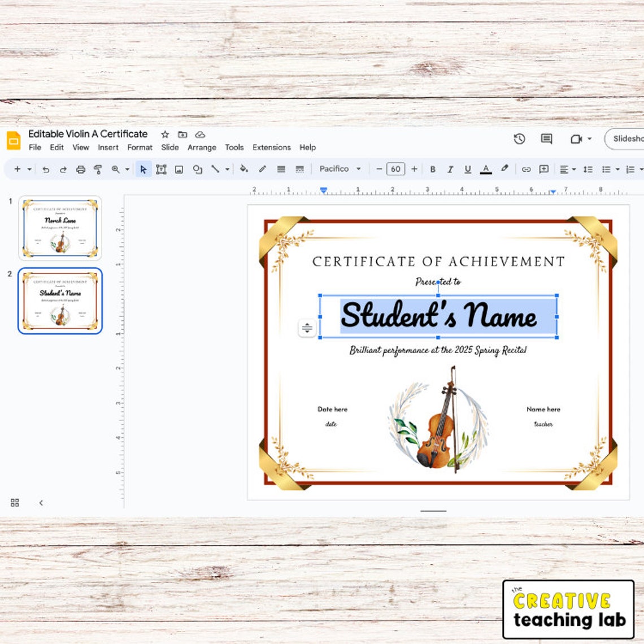Image resolution: width=644 pixels, height=644 pixels.
Task: Click the Insert image icon
Action: [179, 169]
